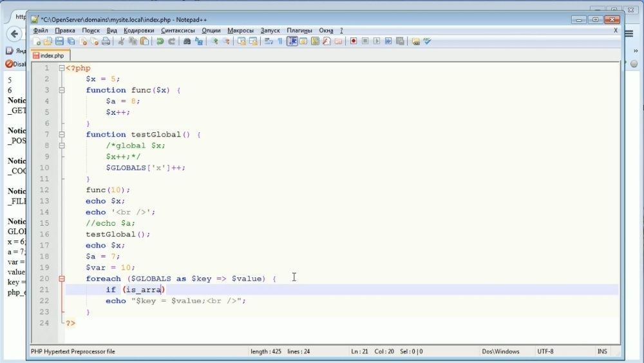Toggle synchronized vertical scrolling
Screen dimensions: 644x363
[x=241, y=41]
